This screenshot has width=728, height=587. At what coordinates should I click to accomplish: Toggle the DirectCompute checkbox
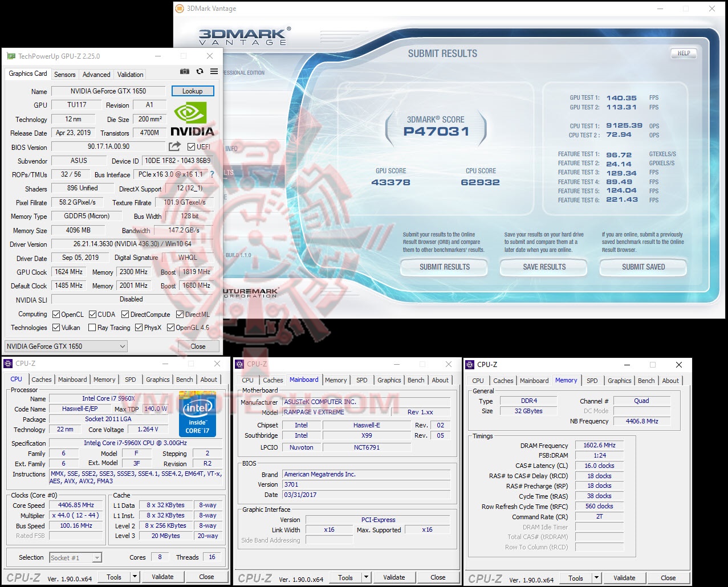coord(125,314)
